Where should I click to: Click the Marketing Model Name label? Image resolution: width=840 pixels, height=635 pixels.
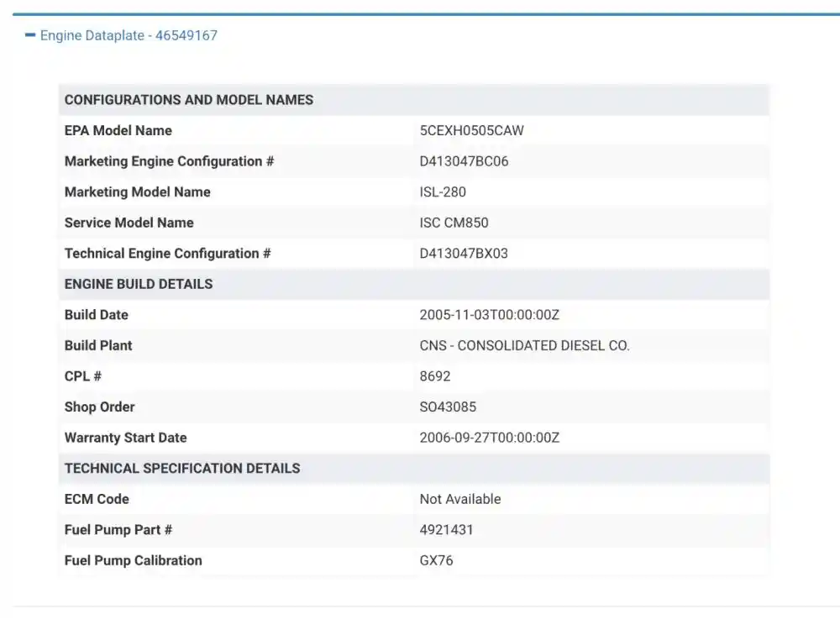[x=137, y=192]
